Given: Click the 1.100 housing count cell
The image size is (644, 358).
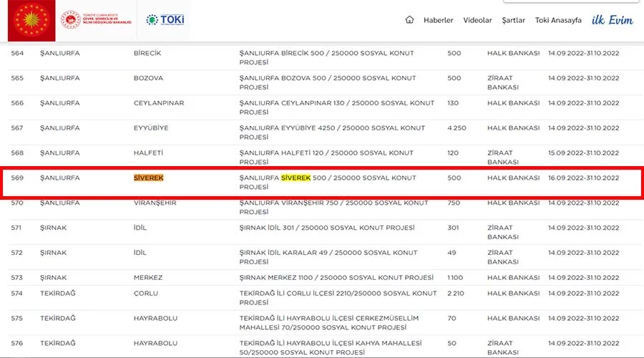Looking at the screenshot, I should [x=455, y=278].
